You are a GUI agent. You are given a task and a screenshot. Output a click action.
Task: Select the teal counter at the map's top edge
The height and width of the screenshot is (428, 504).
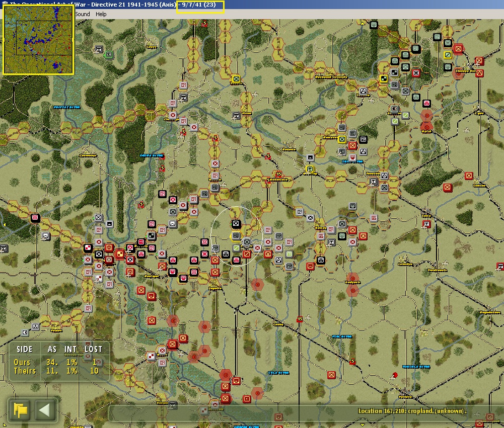click(374, 25)
